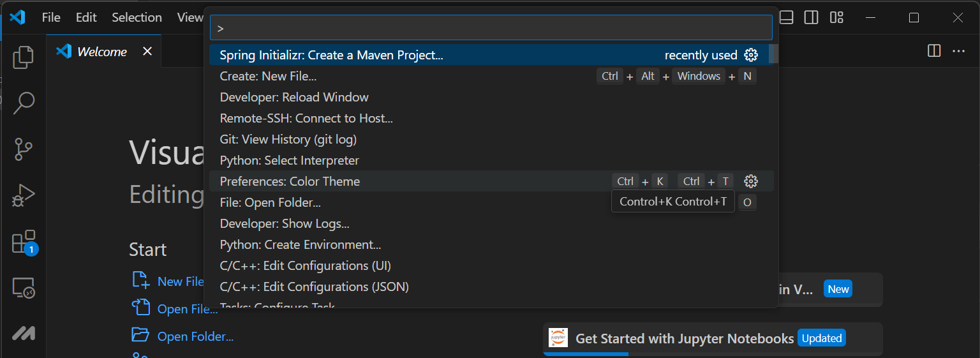Image resolution: width=980 pixels, height=358 pixels.
Task: Run Git: View History (git log)
Action: (491, 139)
